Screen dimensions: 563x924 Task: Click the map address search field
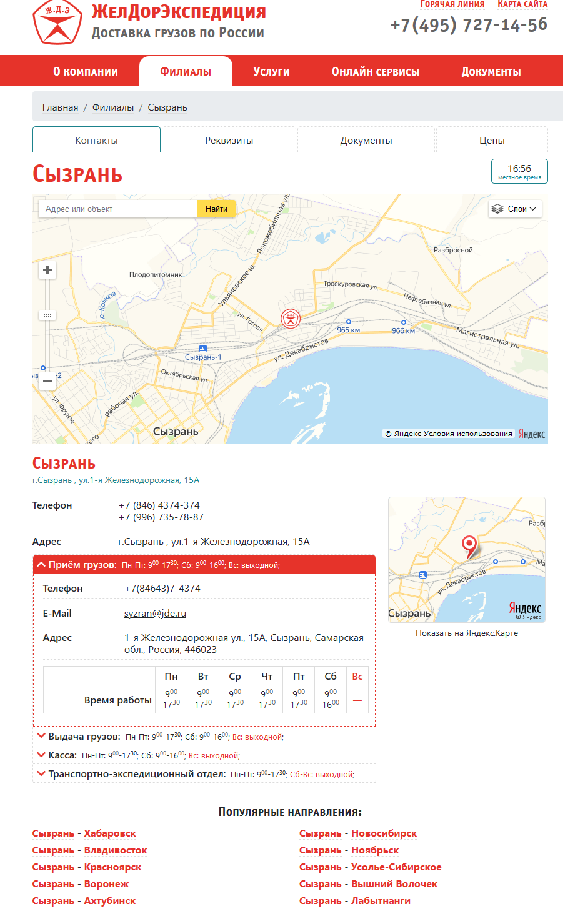[x=118, y=209]
